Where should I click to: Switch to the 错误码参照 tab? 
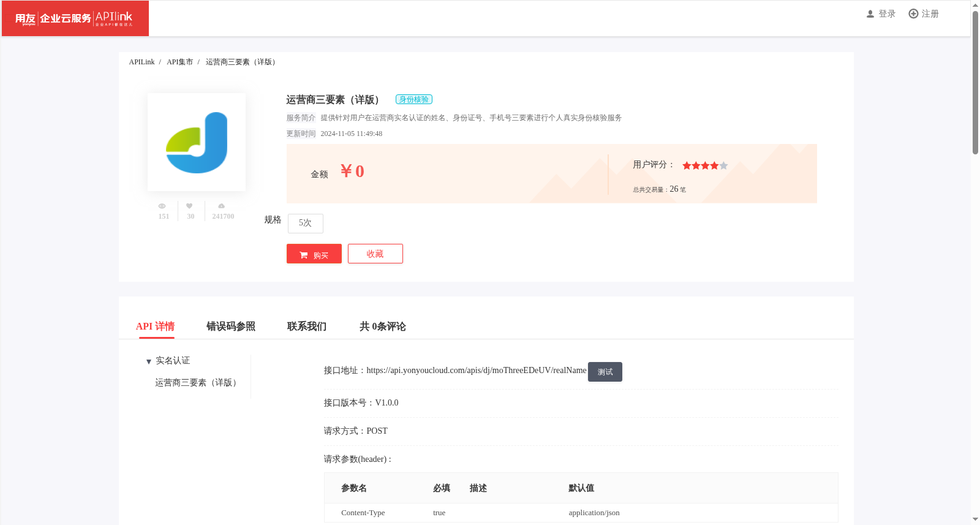[x=231, y=327]
